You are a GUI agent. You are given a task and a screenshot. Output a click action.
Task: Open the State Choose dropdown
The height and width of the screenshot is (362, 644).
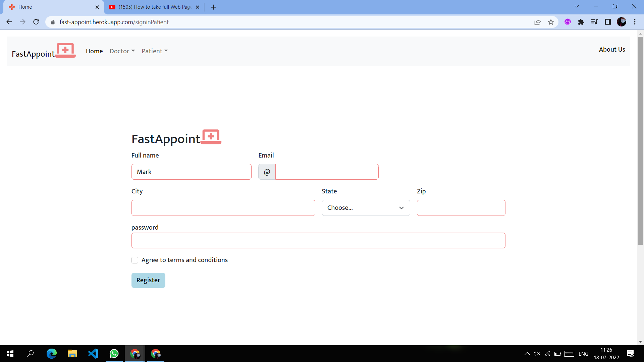[366, 207]
